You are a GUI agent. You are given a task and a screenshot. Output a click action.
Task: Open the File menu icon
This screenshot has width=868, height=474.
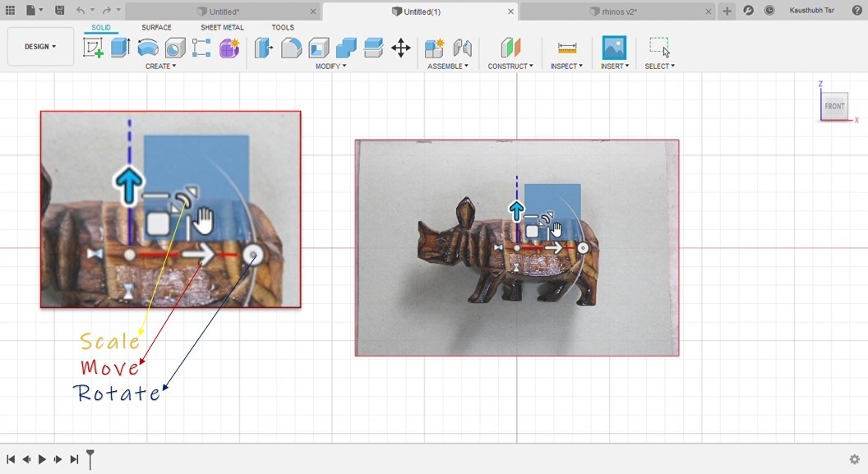(x=31, y=10)
